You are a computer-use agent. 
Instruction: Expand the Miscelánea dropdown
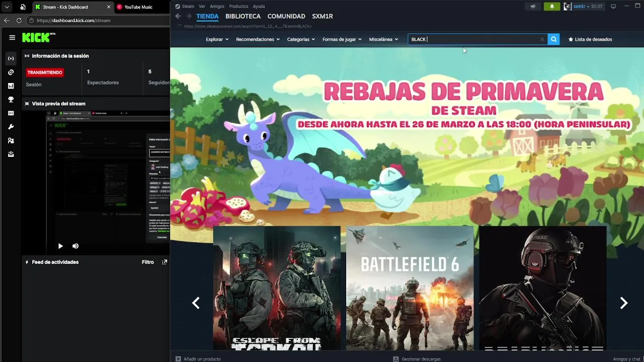pyautogui.click(x=383, y=39)
